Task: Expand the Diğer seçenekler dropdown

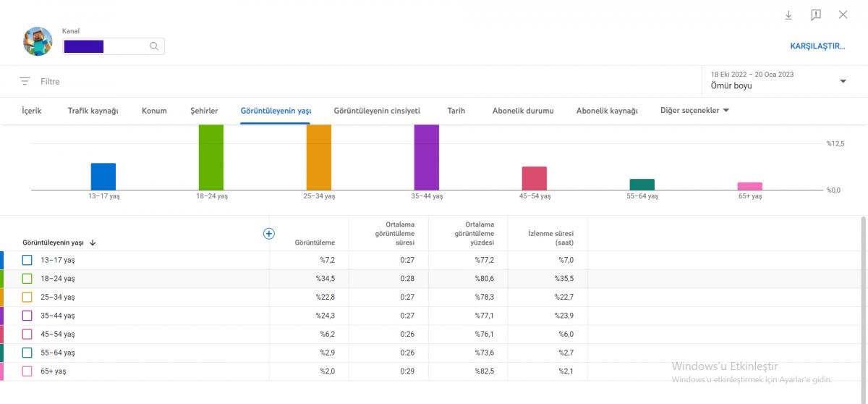Action: tap(694, 111)
